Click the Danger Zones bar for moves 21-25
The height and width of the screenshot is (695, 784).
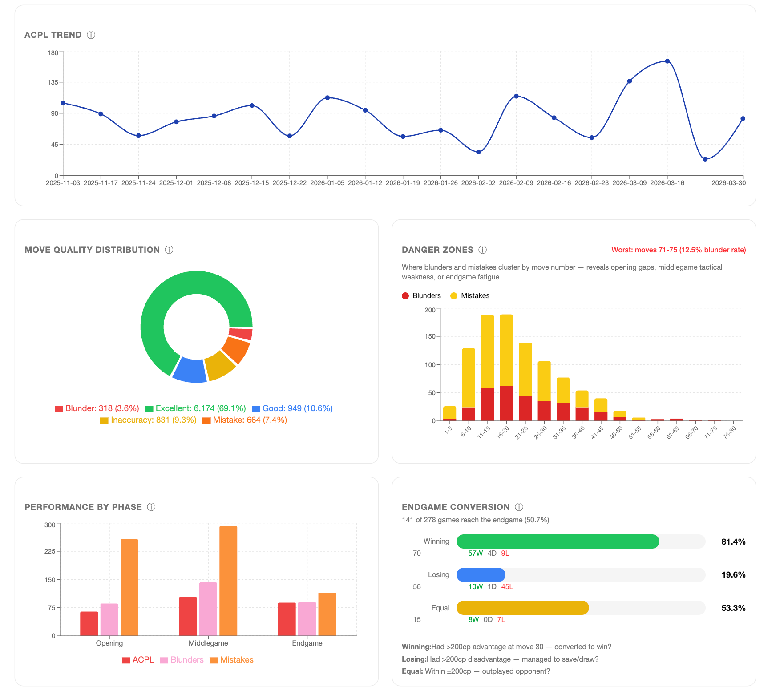(525, 382)
